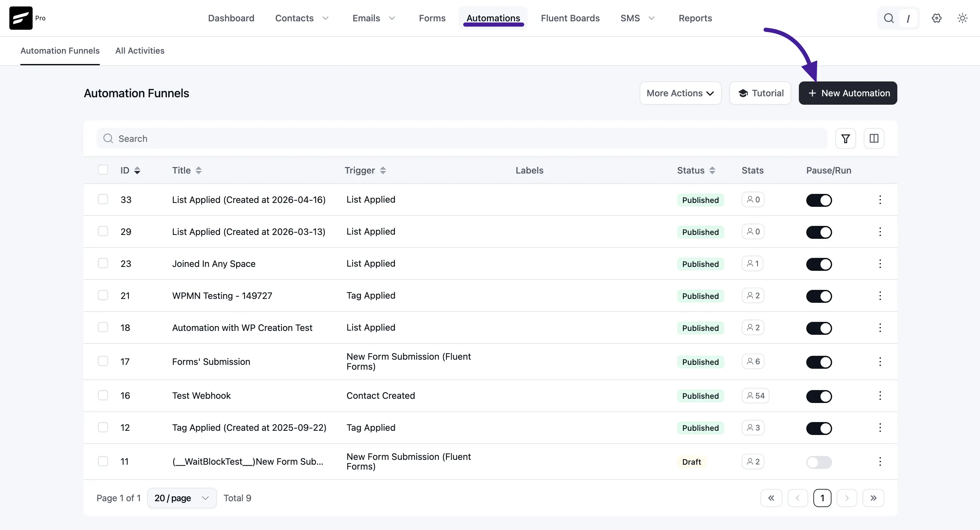Tick checkbox for Joined In Any Space
The image size is (980, 530).
103,263
